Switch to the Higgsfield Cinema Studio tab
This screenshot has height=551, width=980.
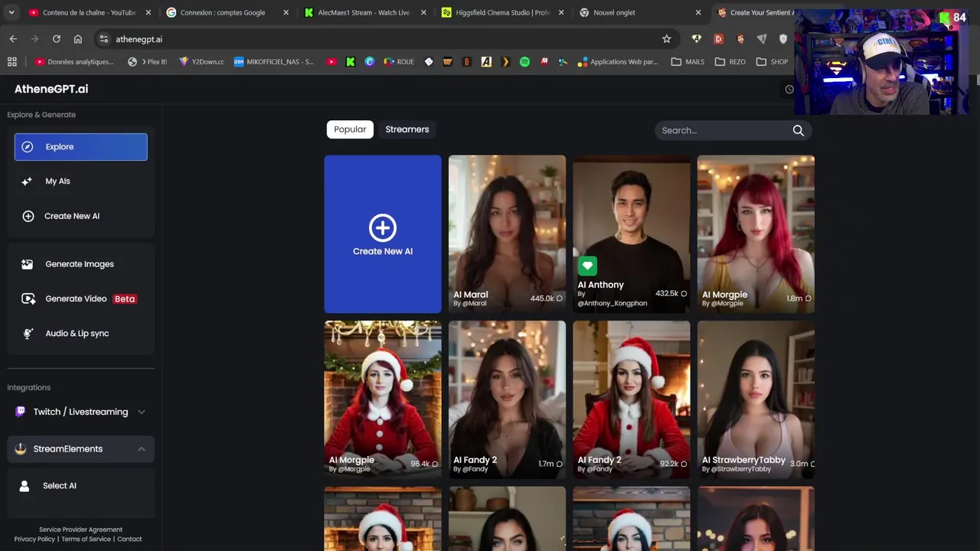(x=503, y=12)
